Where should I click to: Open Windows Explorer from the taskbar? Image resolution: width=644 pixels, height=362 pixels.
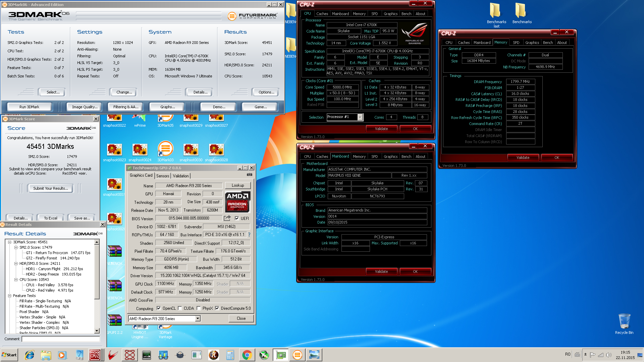(46, 355)
